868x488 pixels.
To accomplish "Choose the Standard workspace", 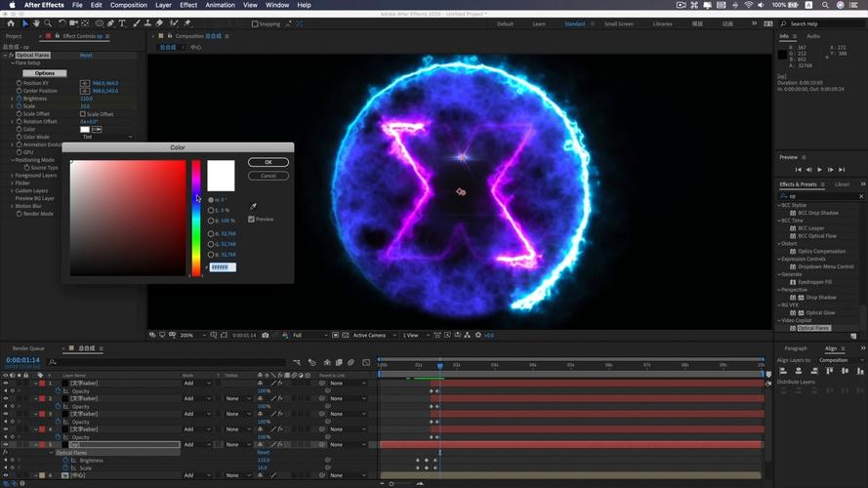I will click(x=575, y=23).
